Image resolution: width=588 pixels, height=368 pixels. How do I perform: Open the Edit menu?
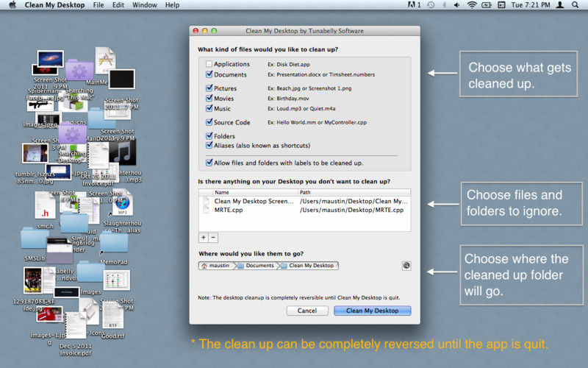point(118,5)
